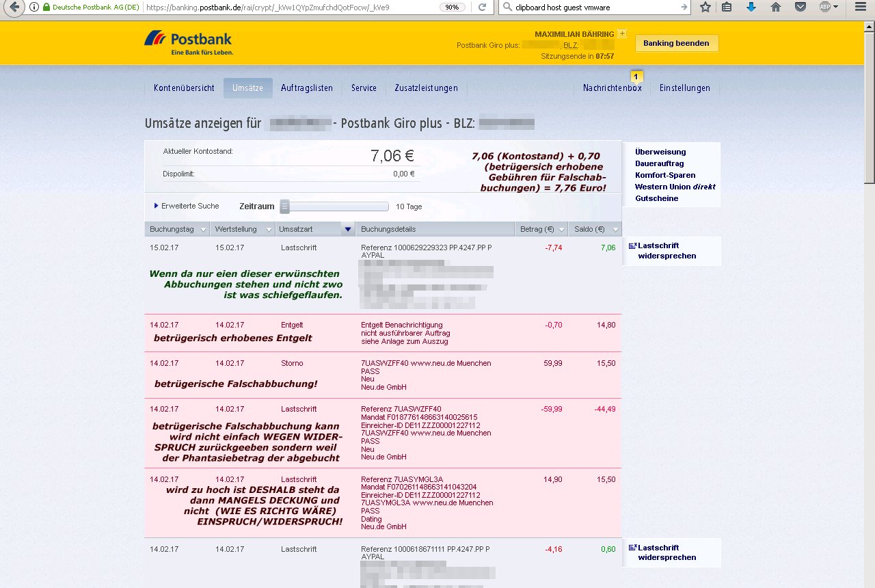Bookmark this page with the star icon
This screenshot has width=875, height=588.
(705, 8)
